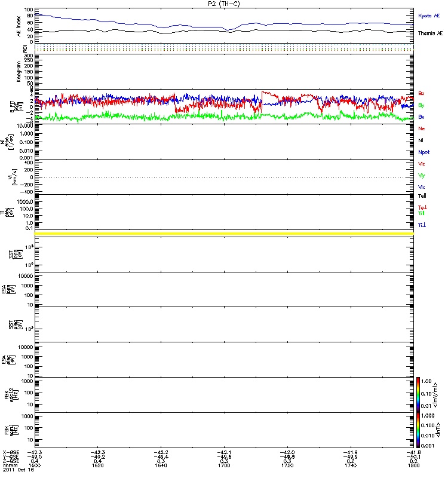Click the 1640 time tick label
The height and width of the screenshot is (478, 448).
(x=161, y=465)
